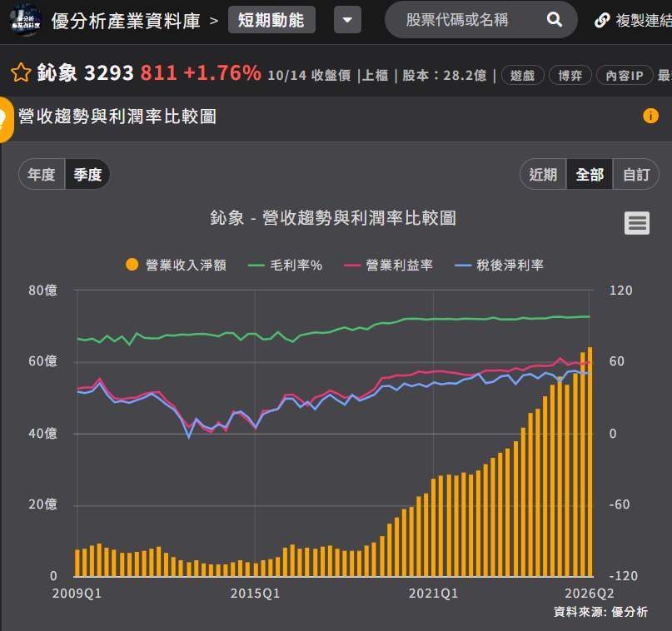The width and height of the screenshot is (672, 631).
Task: Click the price change +1.76% text
Action: pos(222,72)
